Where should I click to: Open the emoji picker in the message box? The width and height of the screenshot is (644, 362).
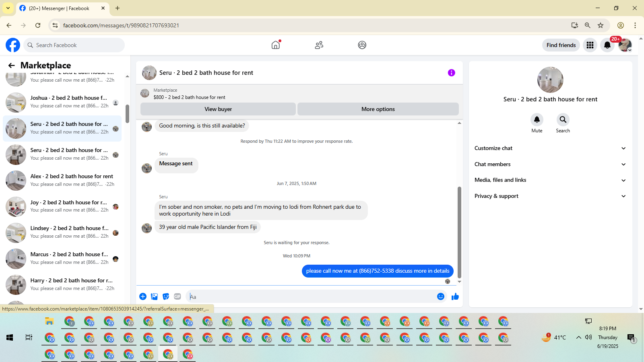coord(441,296)
